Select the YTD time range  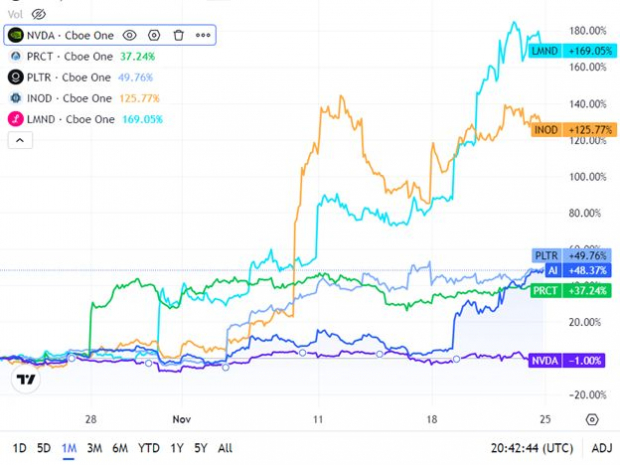coord(149,447)
